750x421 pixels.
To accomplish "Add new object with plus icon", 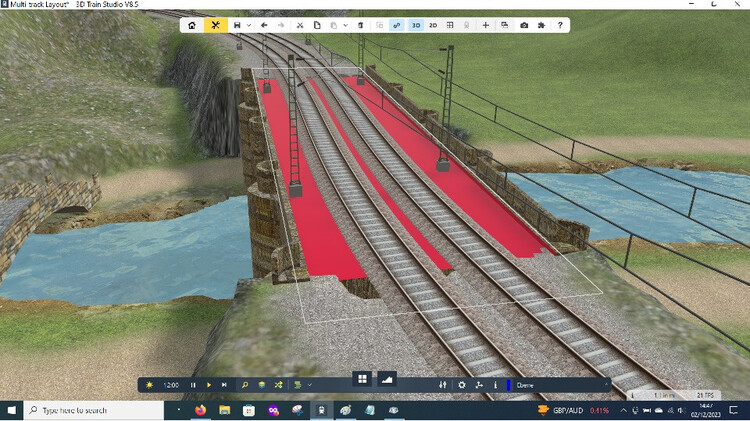I will [x=485, y=25].
